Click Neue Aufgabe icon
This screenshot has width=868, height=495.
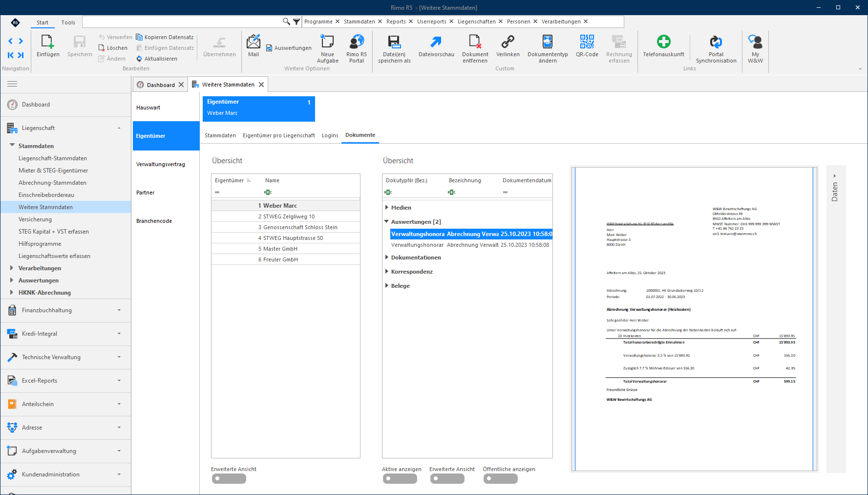coord(327,42)
